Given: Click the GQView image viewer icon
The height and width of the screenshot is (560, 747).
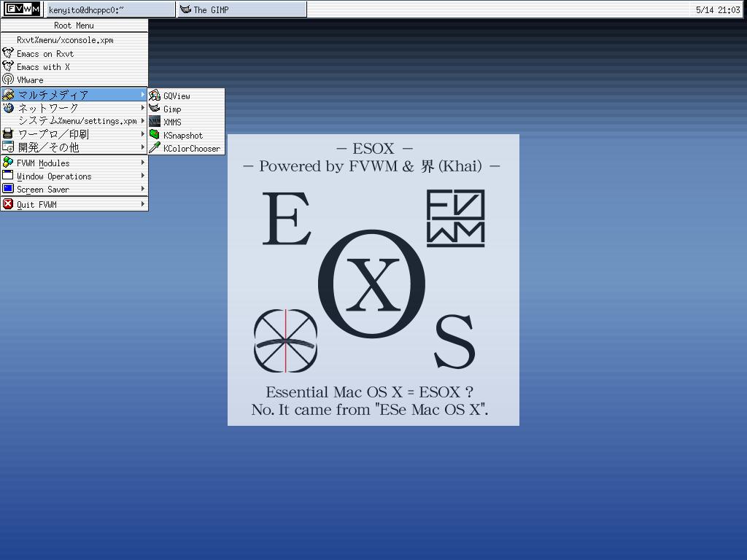Looking at the screenshot, I should point(155,96).
